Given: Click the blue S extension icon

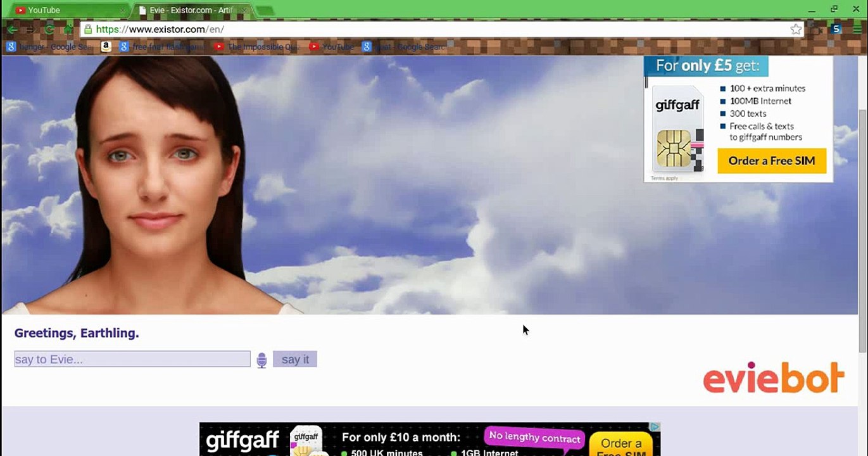Looking at the screenshot, I should (x=836, y=29).
